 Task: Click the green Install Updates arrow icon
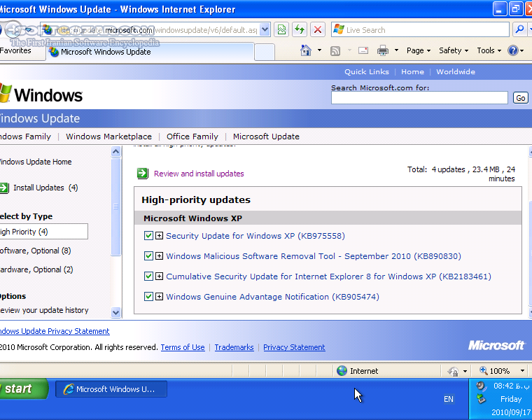[3, 188]
